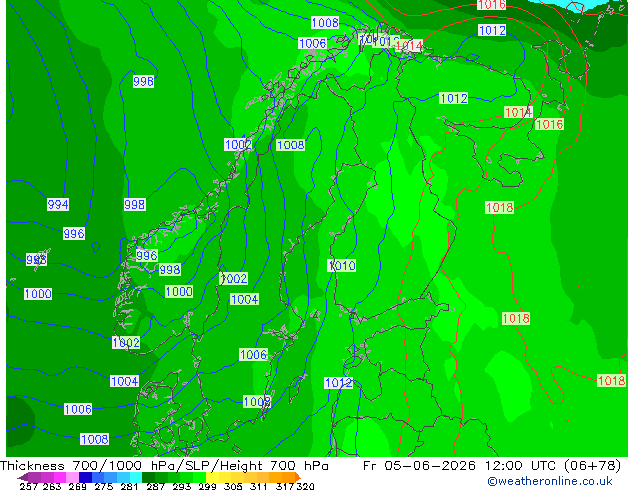Viewport: 634px width, 490px height.
Task: Click legend value 269
Action: [x=78, y=486]
